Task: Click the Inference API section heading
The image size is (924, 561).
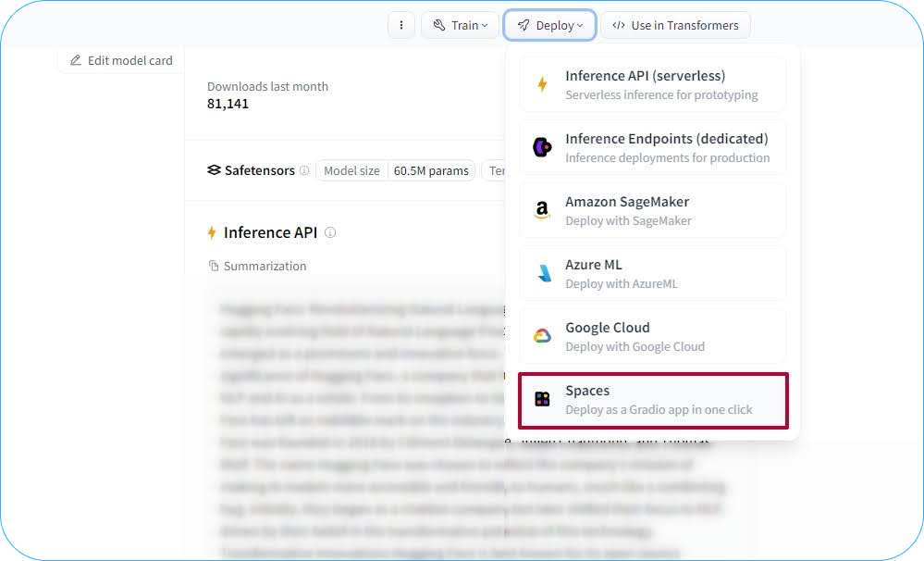Action: click(270, 232)
